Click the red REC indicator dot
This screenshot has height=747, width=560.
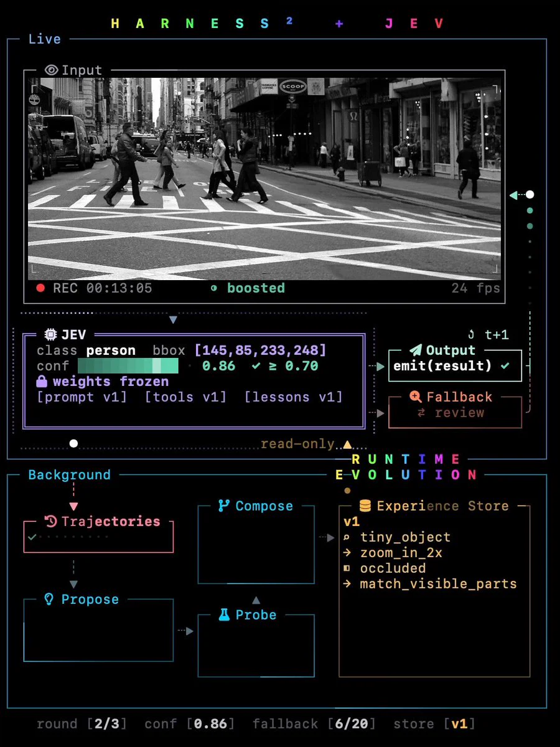click(40, 288)
